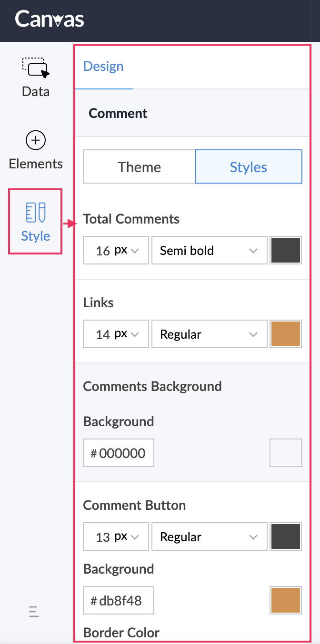Select the Design tab
This screenshot has width=320, height=644.
pyautogui.click(x=103, y=66)
